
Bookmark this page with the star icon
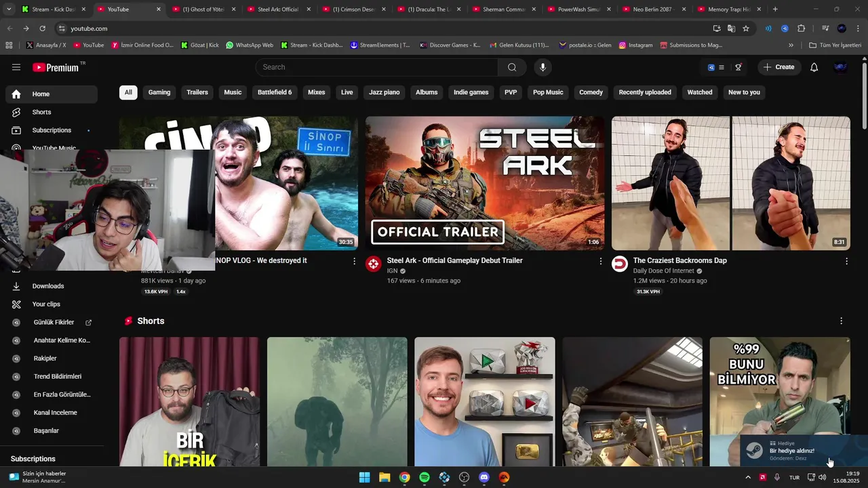746,28
